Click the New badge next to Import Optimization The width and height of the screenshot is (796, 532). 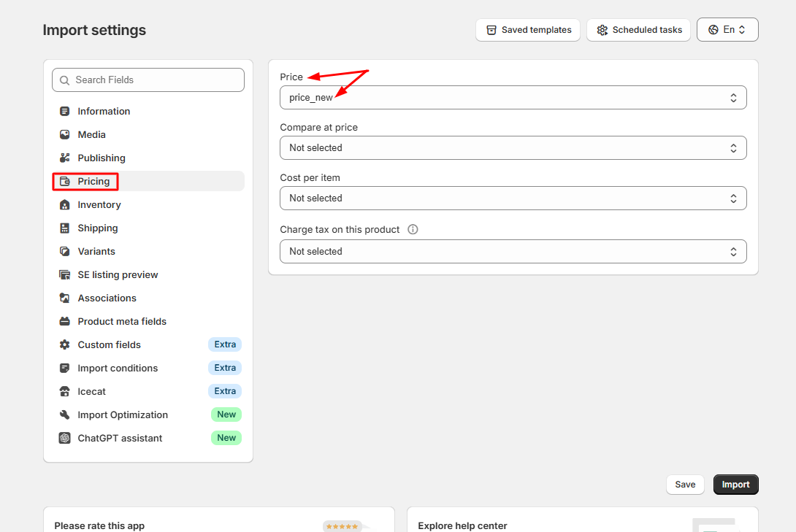pos(226,415)
